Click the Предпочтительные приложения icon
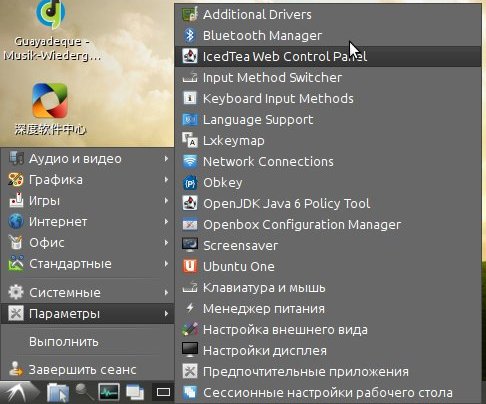486x404 pixels. pos(190,371)
